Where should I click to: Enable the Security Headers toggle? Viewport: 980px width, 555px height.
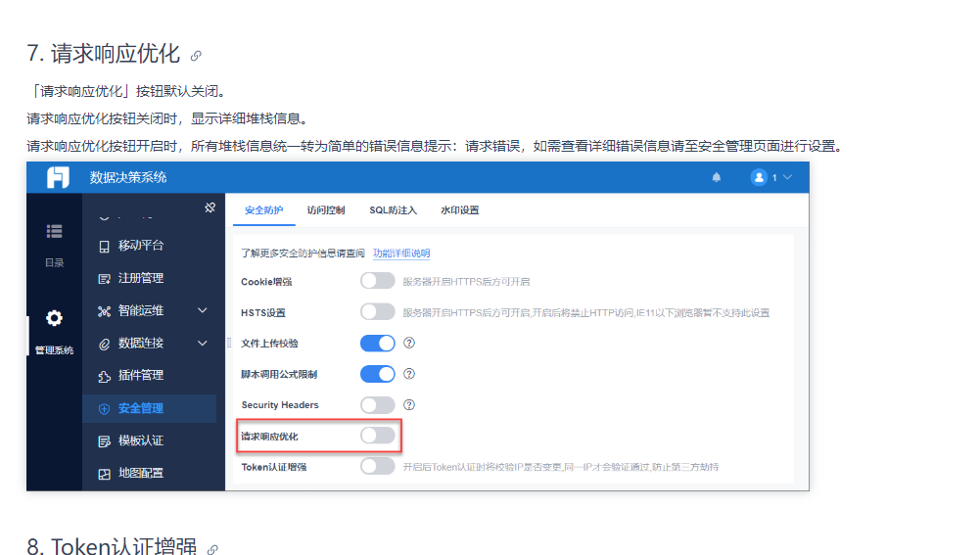click(378, 405)
